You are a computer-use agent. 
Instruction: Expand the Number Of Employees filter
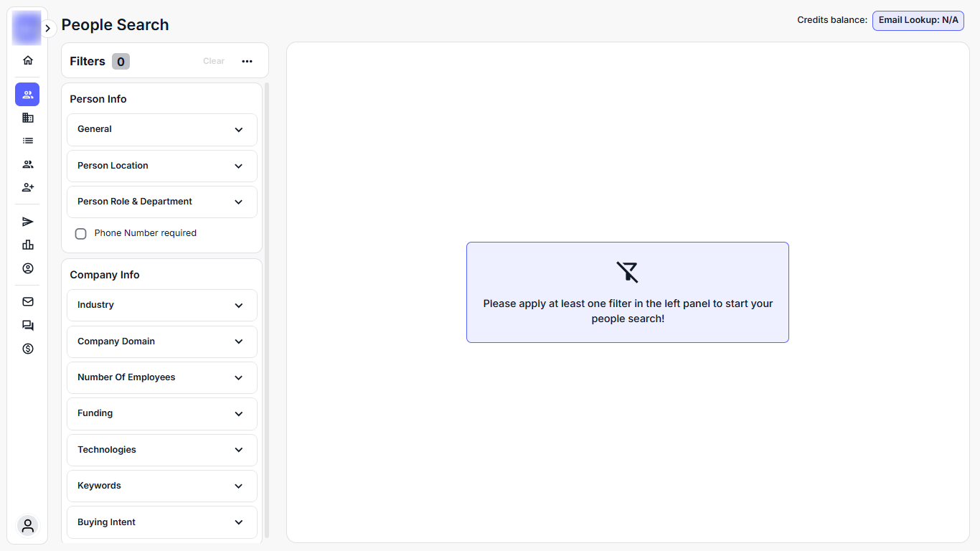(162, 377)
